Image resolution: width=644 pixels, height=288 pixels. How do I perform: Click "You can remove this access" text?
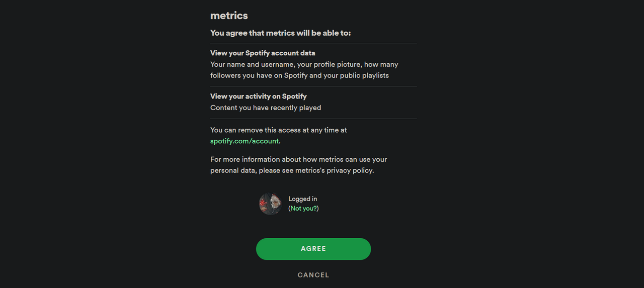tap(278, 130)
